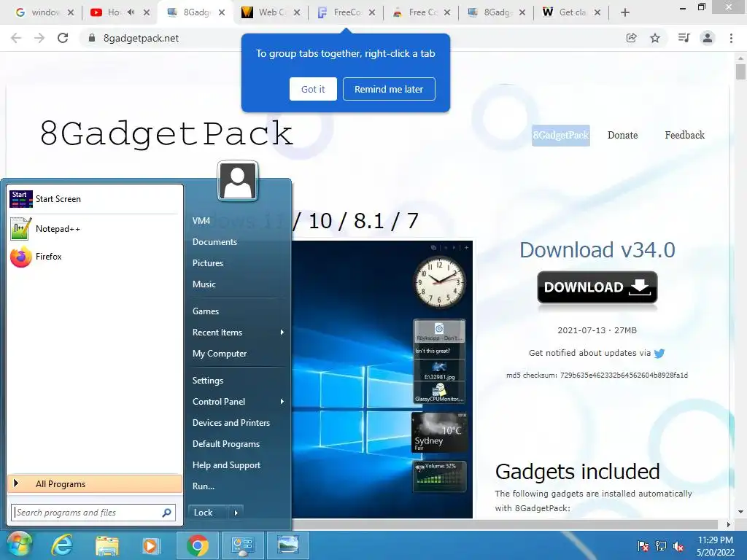Viewport: 747px width, 560px height.
Task: Open File Explorer from taskbar
Action: (x=107, y=545)
